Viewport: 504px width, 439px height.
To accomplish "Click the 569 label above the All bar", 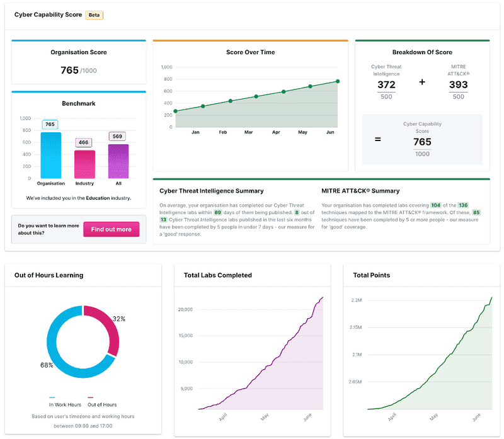I will [118, 136].
